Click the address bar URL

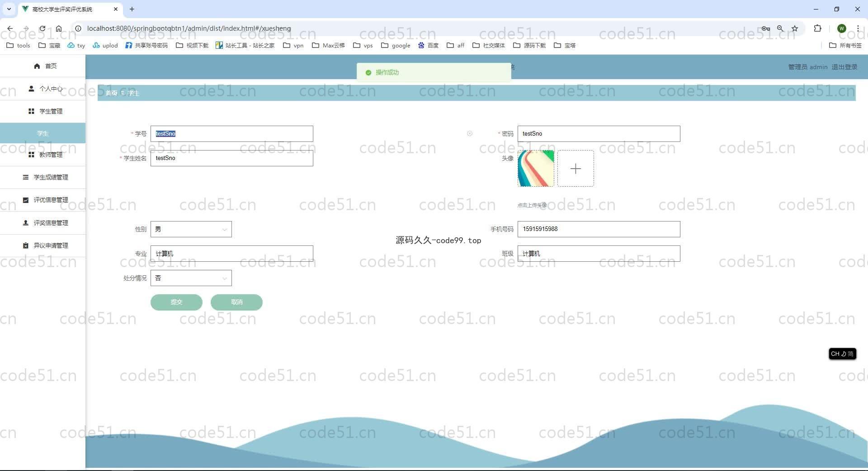click(189, 28)
